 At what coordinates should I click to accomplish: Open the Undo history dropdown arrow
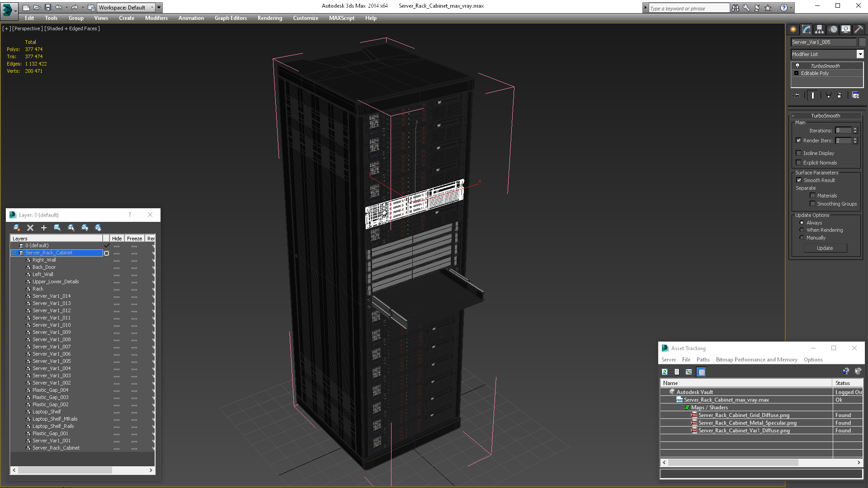click(x=66, y=7)
